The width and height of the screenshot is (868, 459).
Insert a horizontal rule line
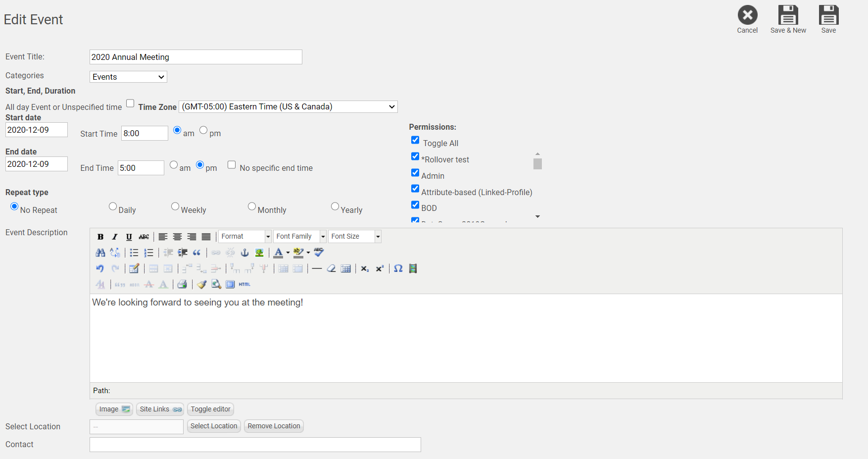pyautogui.click(x=317, y=268)
